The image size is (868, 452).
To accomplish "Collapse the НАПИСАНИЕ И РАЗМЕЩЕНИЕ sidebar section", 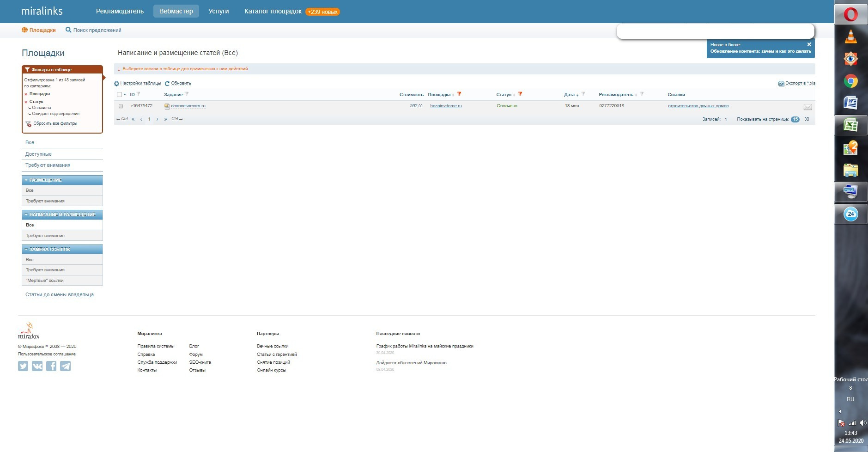I will coord(26,215).
